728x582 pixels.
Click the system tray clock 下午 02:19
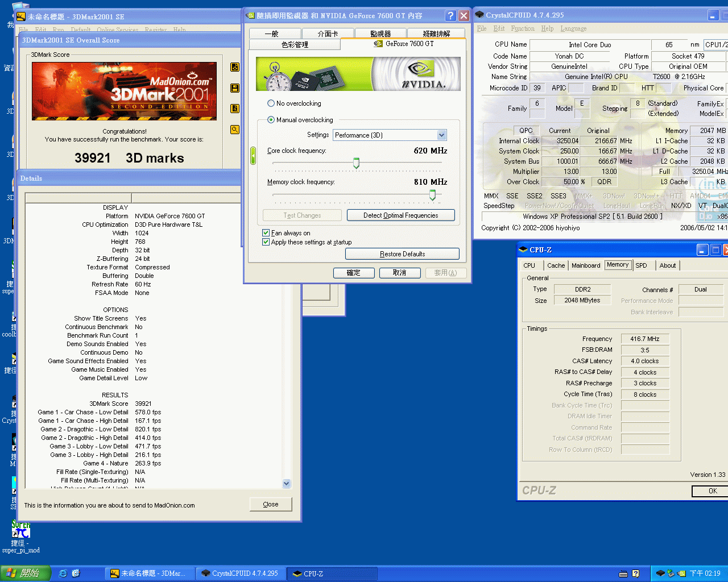pyautogui.click(x=705, y=573)
